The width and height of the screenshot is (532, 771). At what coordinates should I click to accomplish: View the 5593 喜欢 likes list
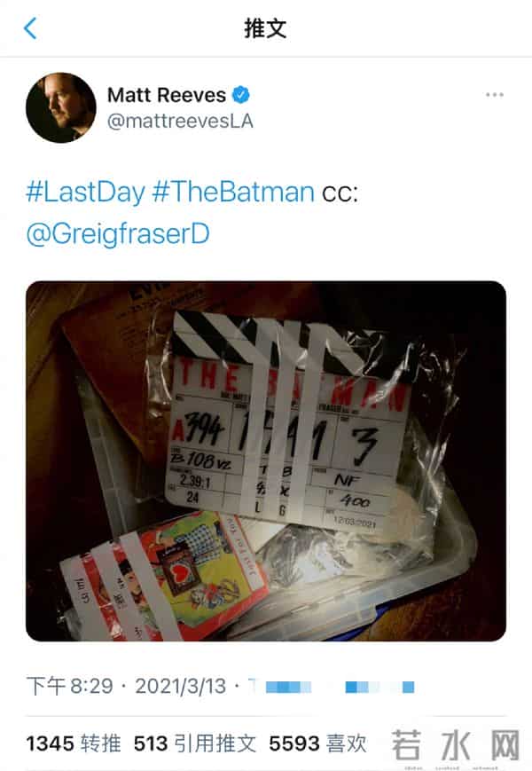[x=317, y=743]
